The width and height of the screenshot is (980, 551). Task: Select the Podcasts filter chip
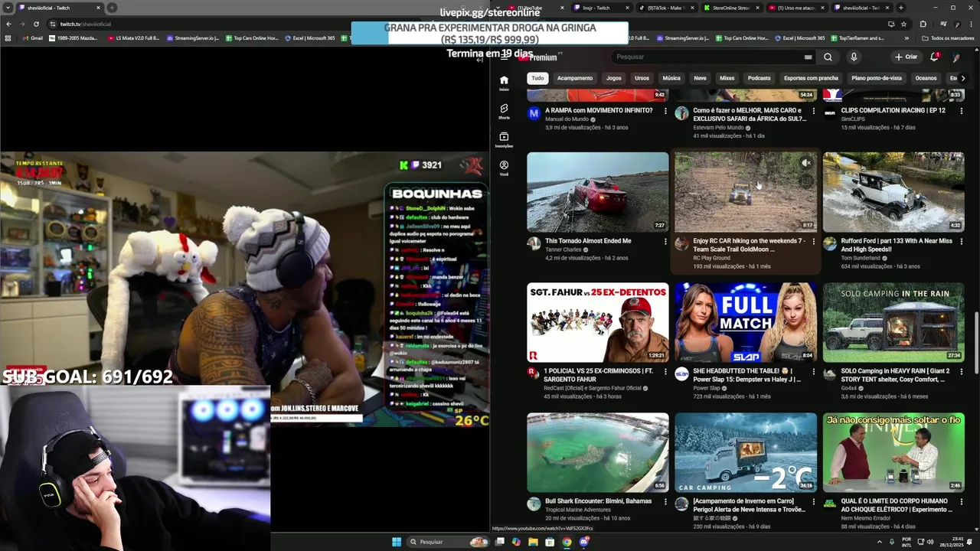coord(759,78)
